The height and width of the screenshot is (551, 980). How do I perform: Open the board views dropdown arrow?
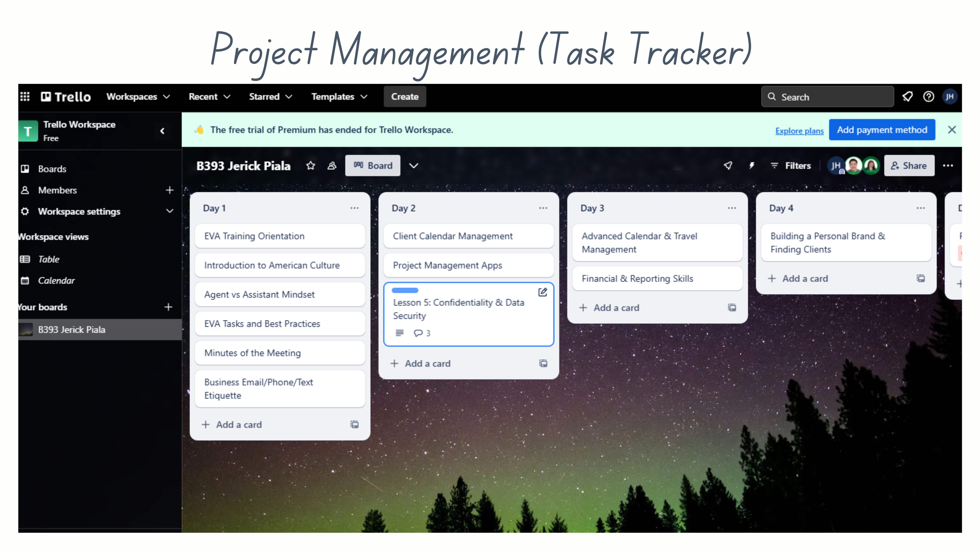tap(414, 165)
